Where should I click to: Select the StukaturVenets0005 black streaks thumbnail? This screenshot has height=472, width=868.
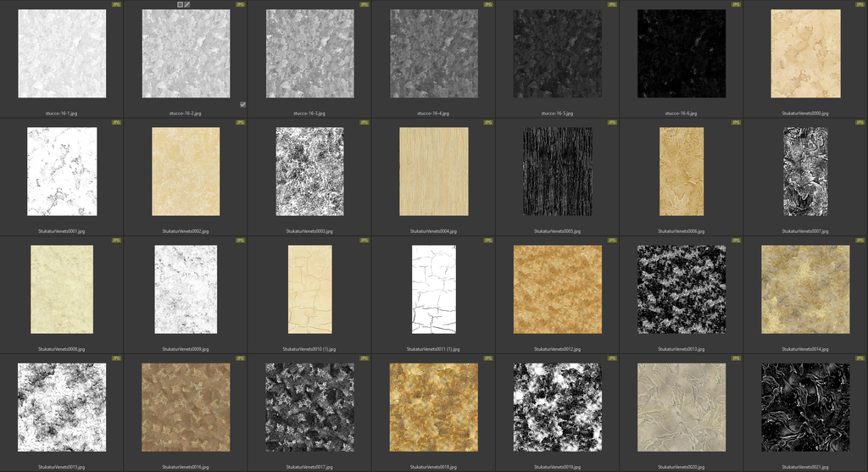click(x=558, y=171)
